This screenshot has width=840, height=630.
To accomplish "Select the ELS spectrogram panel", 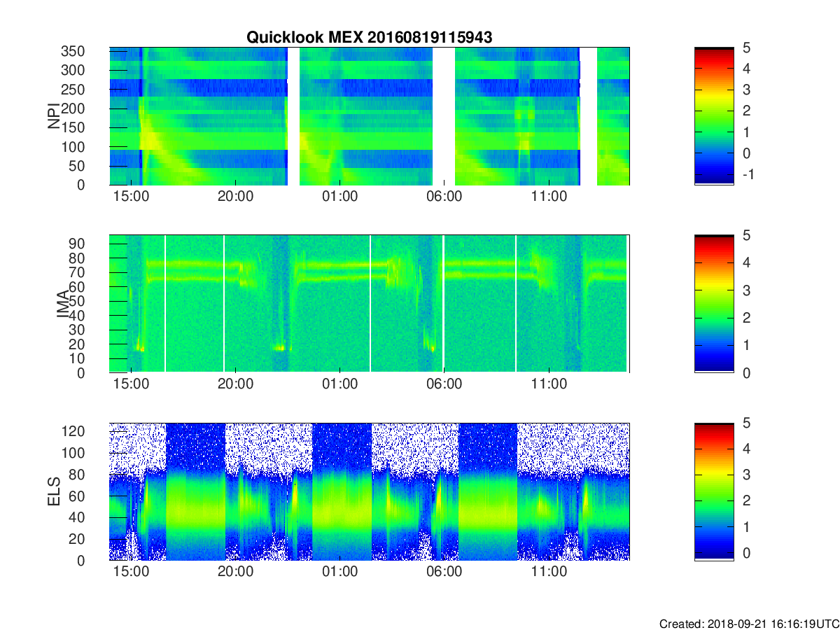I will (370, 491).
